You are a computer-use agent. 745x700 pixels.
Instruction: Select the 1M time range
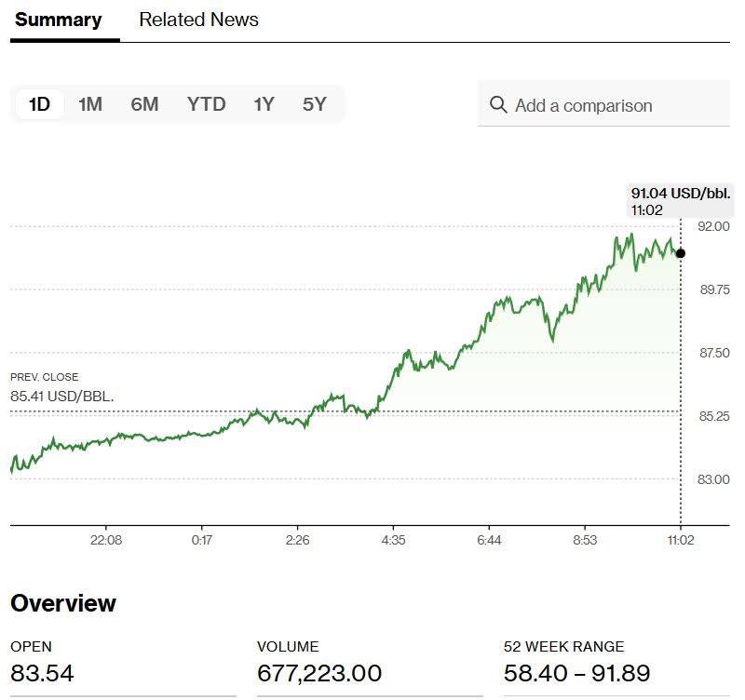tap(90, 104)
